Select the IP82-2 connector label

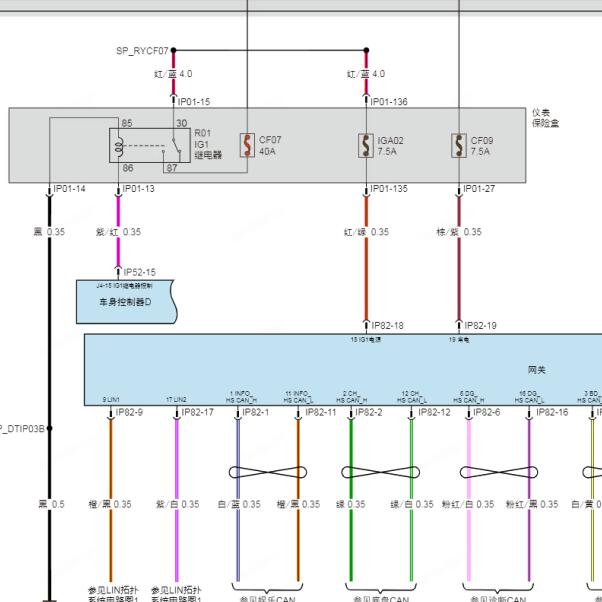[x=369, y=412]
